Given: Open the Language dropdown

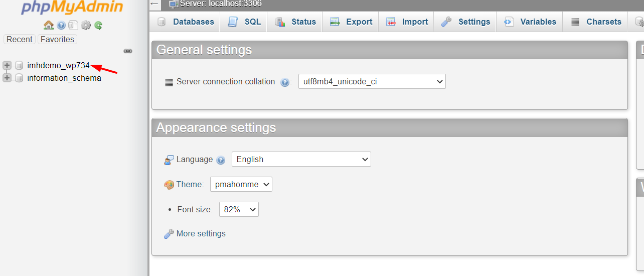Looking at the screenshot, I should tap(301, 159).
